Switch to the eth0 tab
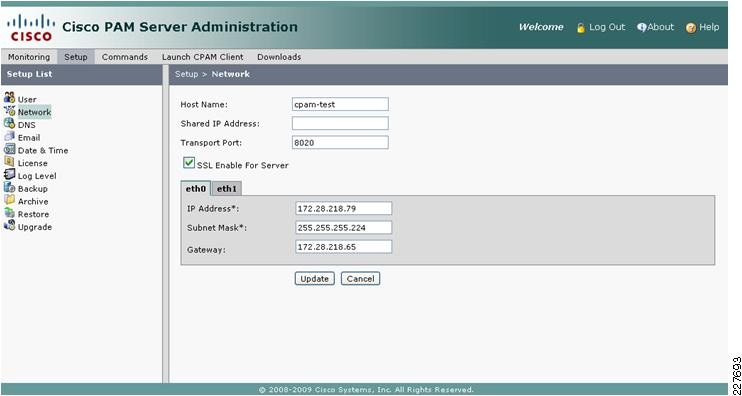 click(196, 189)
